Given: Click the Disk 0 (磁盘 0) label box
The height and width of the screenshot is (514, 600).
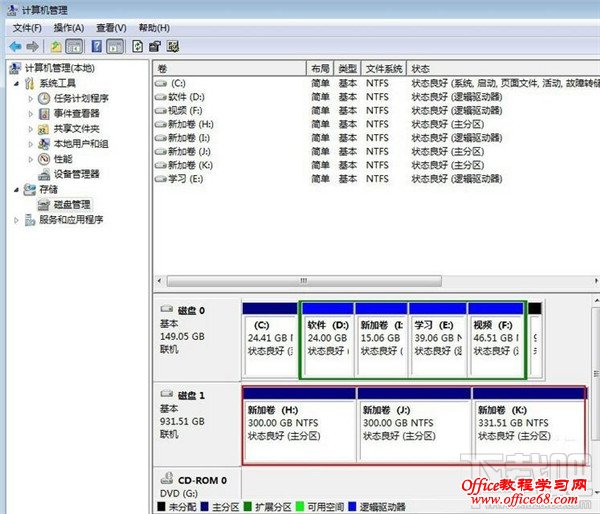Looking at the screenshot, I should [197, 338].
